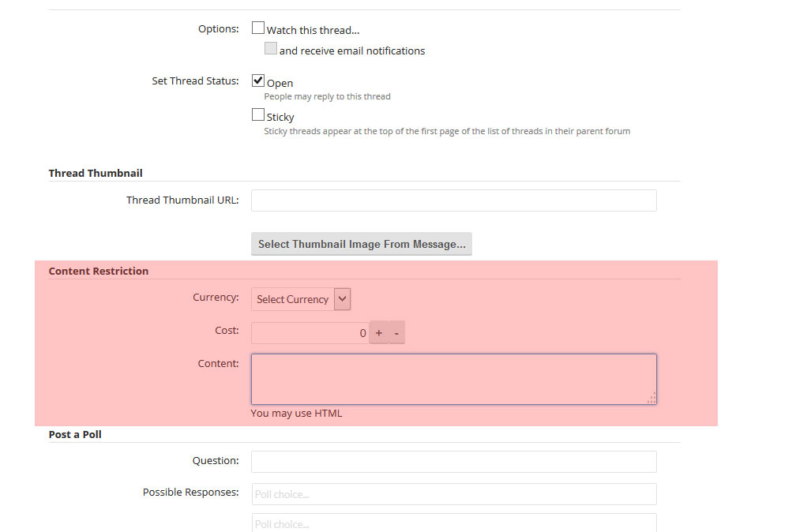
Task: Focus the Cost number field
Action: click(310, 333)
